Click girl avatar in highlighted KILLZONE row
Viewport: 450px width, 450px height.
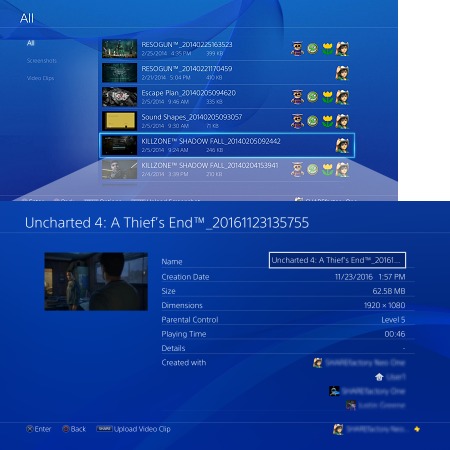[x=342, y=145]
